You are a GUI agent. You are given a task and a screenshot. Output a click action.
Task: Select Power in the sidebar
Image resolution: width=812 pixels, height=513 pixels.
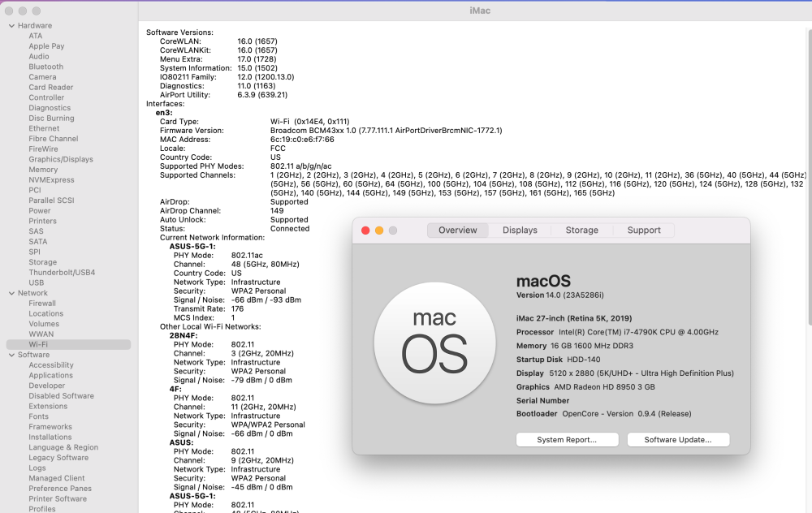coord(40,211)
